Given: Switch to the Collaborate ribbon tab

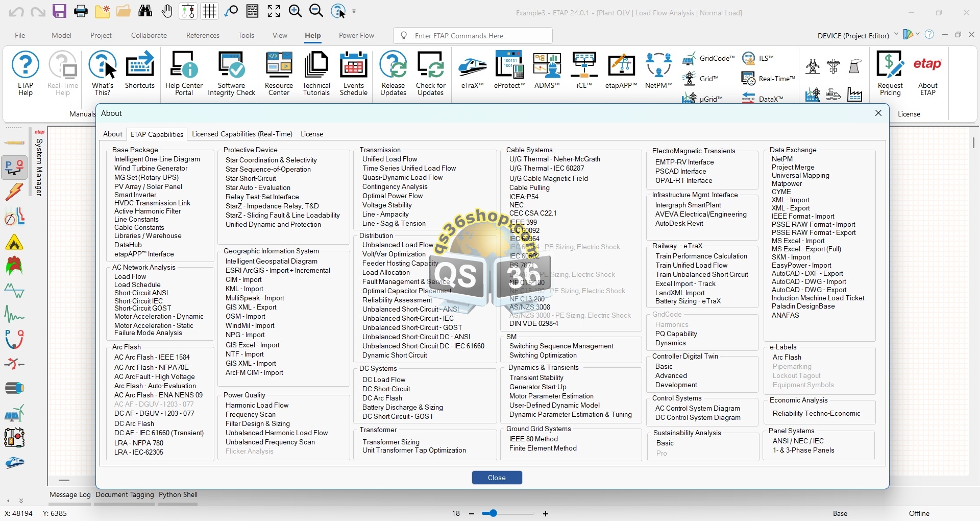Looking at the screenshot, I should (x=149, y=35).
